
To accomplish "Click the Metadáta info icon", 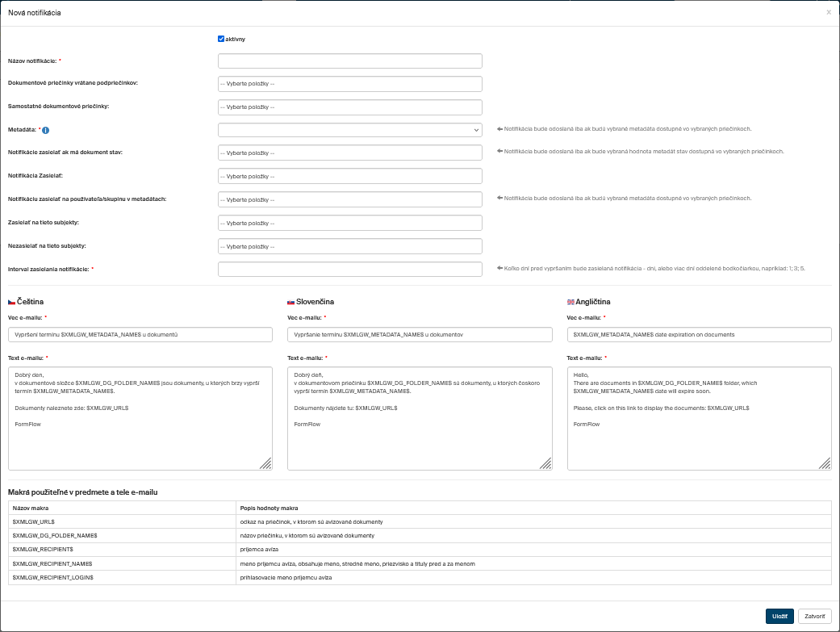I will (46, 130).
